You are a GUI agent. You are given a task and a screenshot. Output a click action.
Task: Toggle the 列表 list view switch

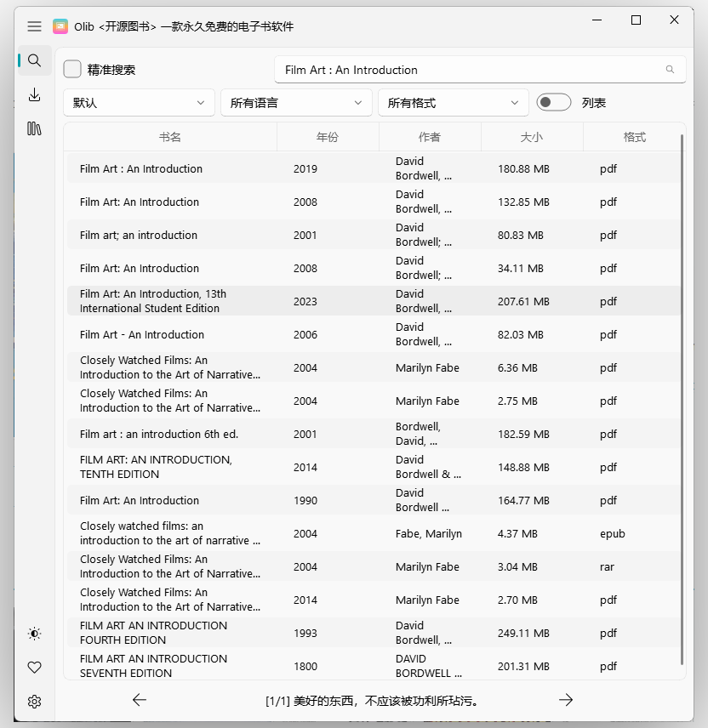(554, 102)
